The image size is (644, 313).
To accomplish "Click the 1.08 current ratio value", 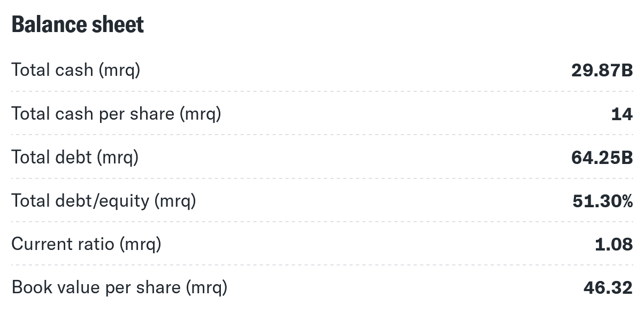I will (x=614, y=245).
